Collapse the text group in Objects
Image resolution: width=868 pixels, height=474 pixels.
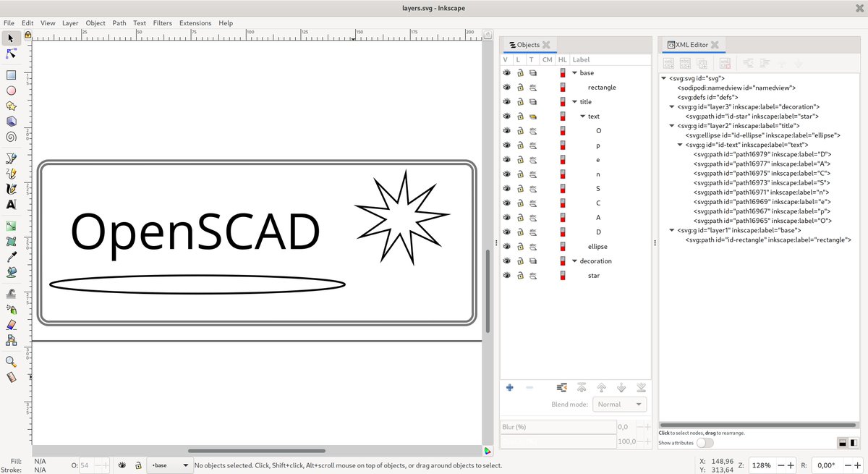(x=582, y=117)
